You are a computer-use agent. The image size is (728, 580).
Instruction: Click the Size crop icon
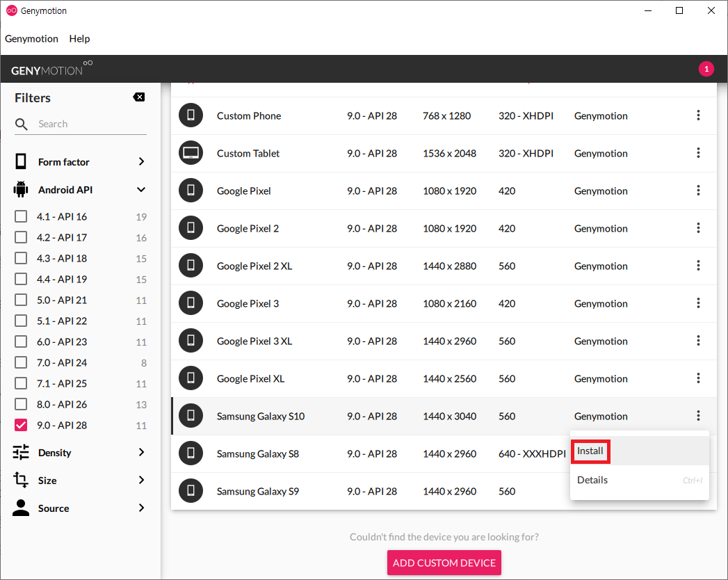[x=21, y=480]
